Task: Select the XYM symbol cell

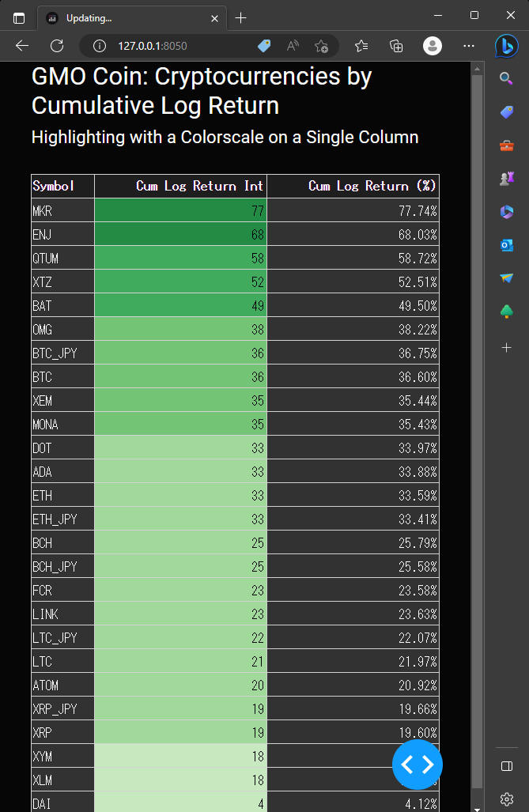Action: [x=62, y=756]
